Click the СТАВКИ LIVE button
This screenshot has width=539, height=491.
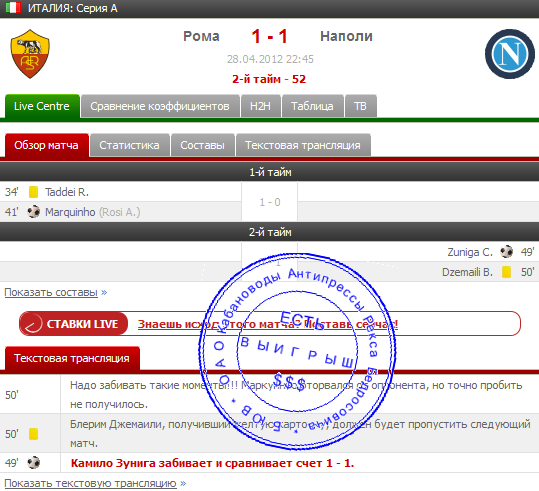[x=74, y=324]
